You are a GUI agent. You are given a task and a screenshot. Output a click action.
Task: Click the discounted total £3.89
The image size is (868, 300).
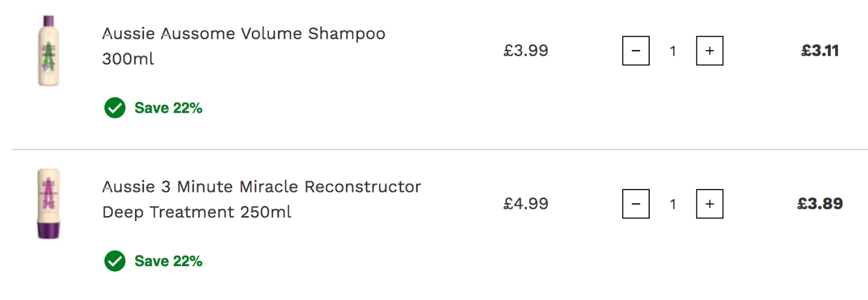click(x=820, y=204)
